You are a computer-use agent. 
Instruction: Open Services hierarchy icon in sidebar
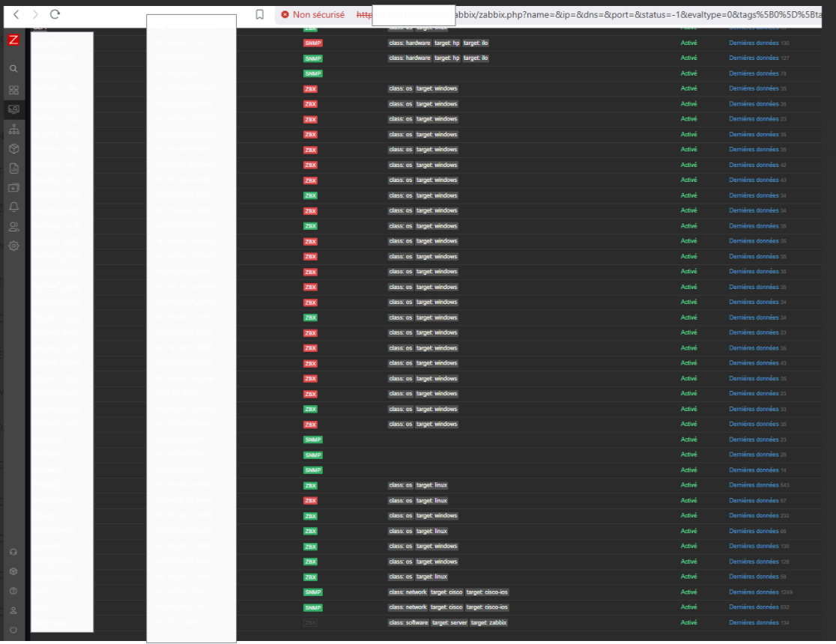click(13, 129)
